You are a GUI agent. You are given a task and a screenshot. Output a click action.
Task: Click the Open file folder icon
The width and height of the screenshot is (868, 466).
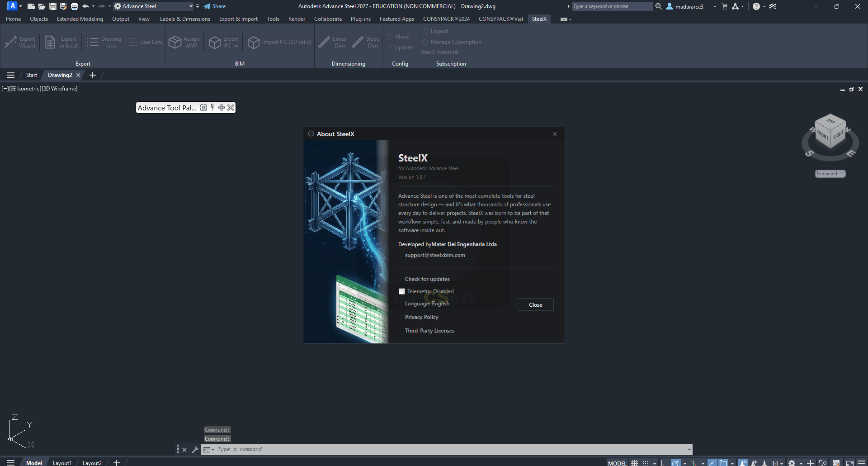coord(42,6)
